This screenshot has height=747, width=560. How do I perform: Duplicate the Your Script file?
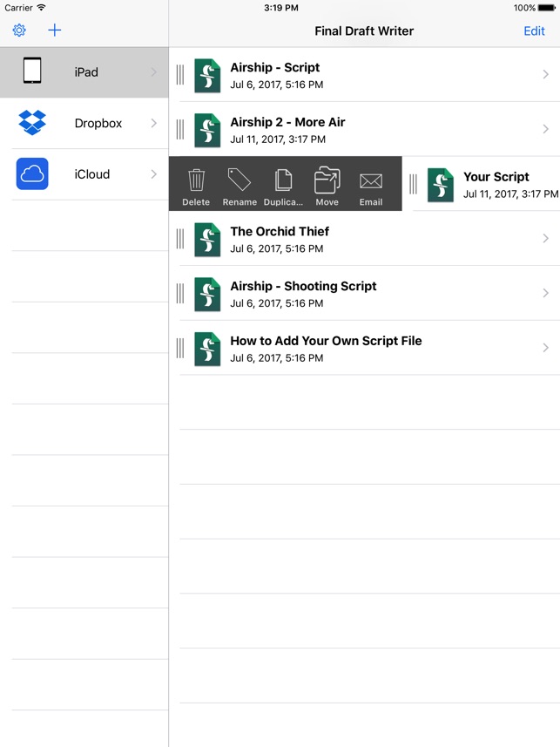point(283,187)
